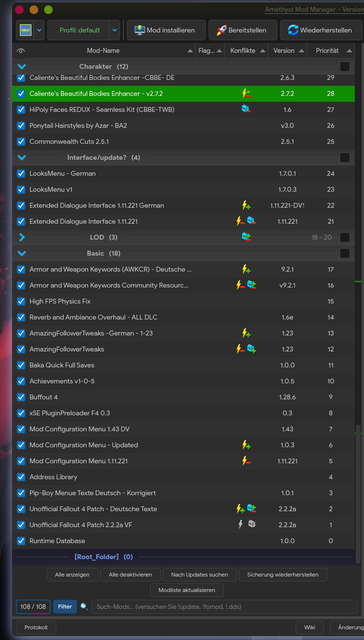This screenshot has height=640, width=364.
Task: Toggle the Interface/update? group checkbox on right
Action: click(x=344, y=158)
